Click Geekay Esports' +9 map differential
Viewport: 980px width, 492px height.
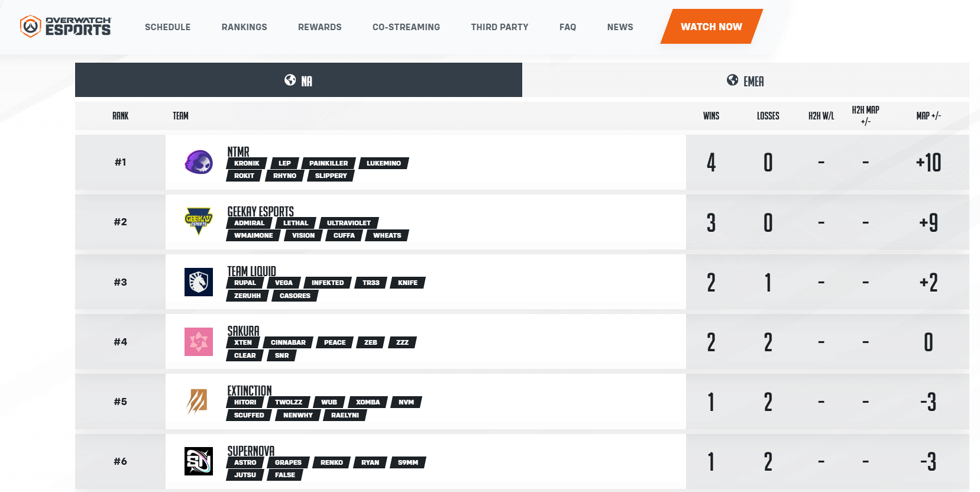(929, 222)
